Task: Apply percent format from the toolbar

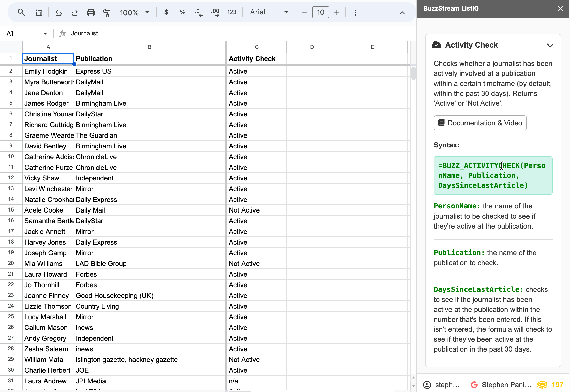Action: point(182,12)
